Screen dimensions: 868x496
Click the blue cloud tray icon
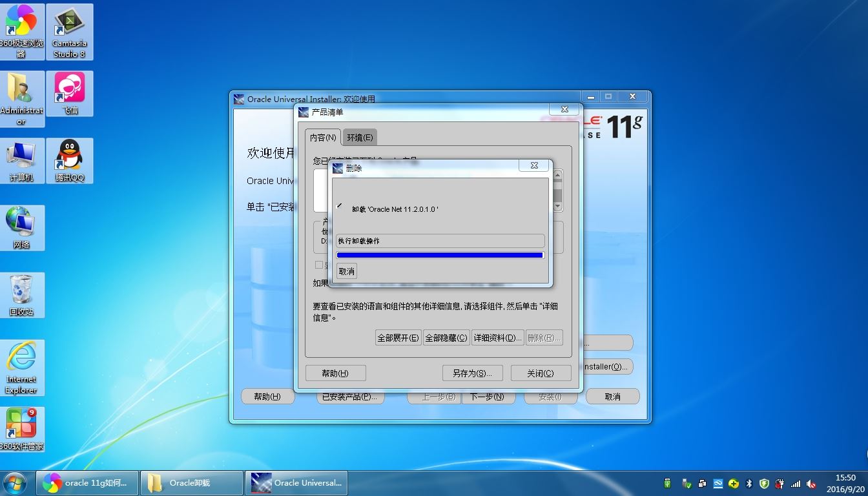pos(718,483)
